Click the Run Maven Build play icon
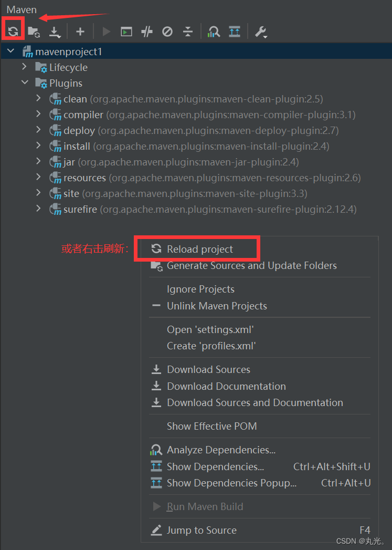The image size is (392, 550). point(106,32)
